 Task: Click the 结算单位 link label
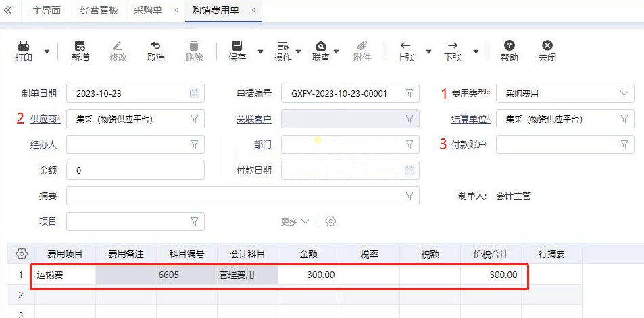point(469,120)
